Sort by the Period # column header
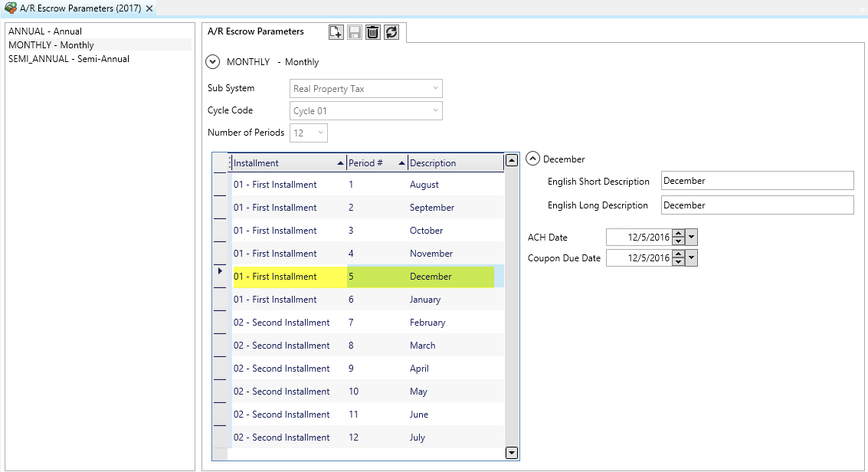The height and width of the screenshot is (472, 868). coord(372,163)
